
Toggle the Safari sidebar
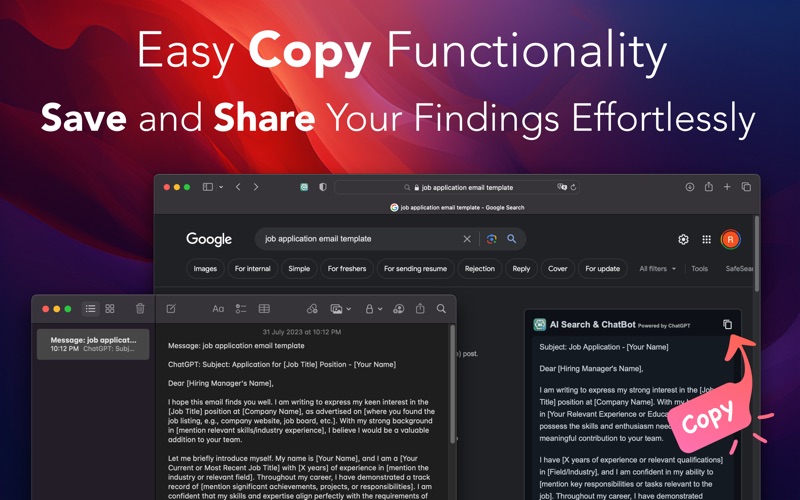[208, 187]
